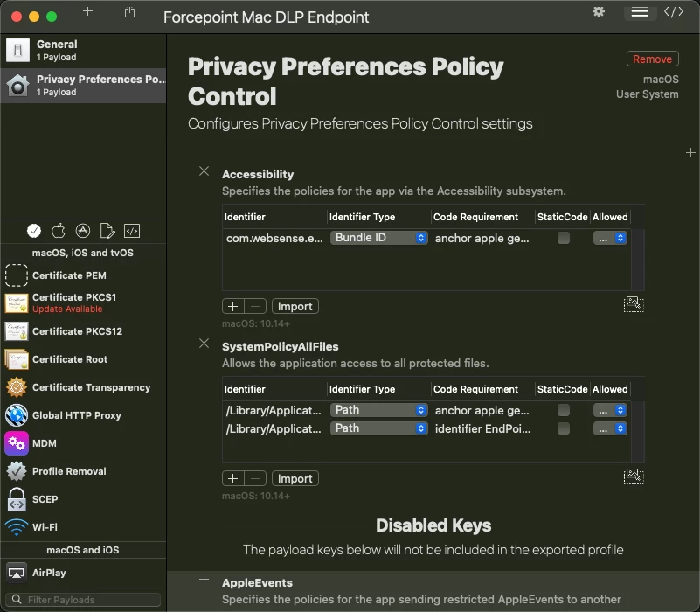The width and height of the screenshot is (700, 612).
Task: Add the SCEP payload
Action: (83, 499)
